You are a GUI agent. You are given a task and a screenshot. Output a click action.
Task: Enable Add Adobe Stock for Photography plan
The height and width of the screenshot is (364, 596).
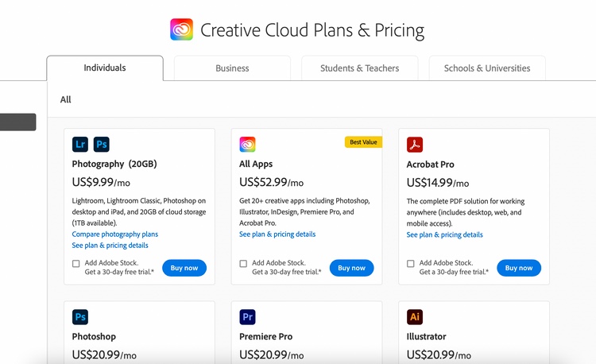coord(76,264)
